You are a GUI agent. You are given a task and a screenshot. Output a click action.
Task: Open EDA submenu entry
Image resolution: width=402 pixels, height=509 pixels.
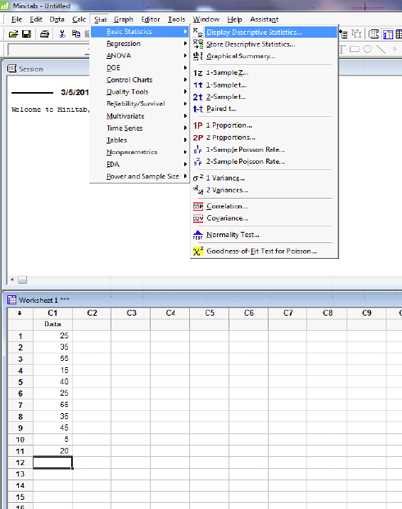140,164
